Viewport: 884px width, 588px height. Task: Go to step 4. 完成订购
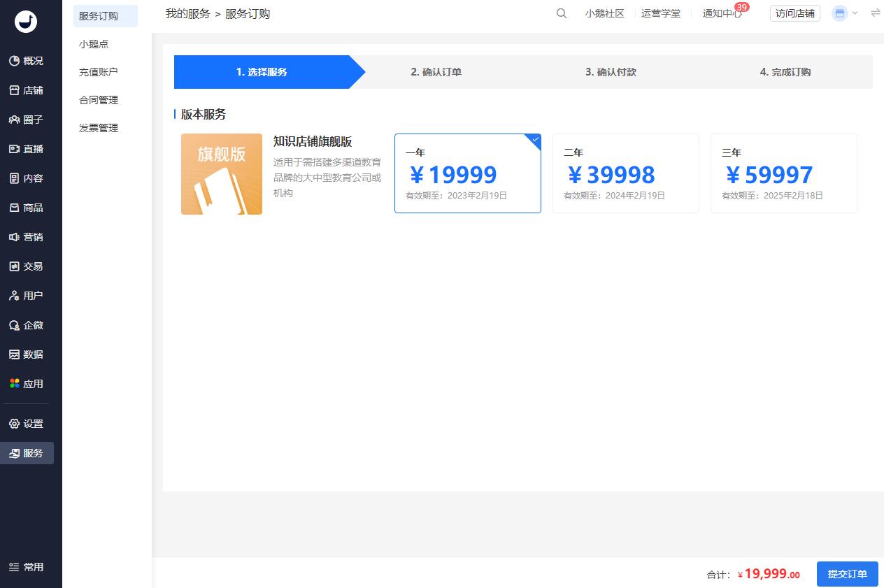[785, 72]
